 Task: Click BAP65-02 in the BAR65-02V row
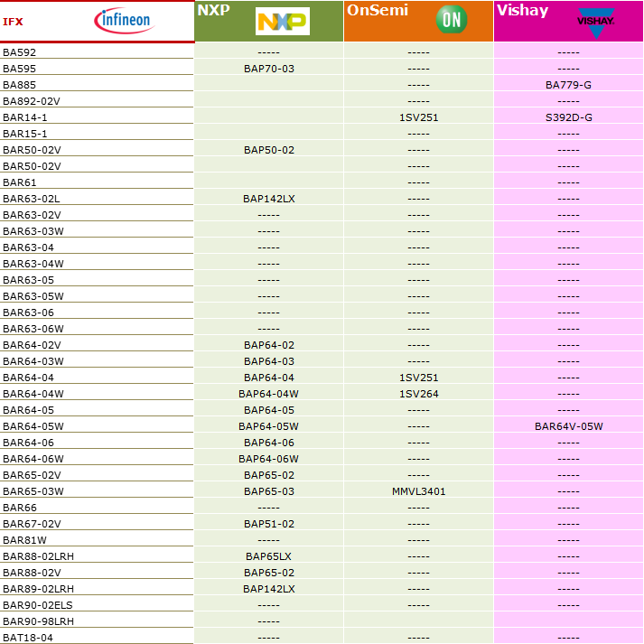269,475
